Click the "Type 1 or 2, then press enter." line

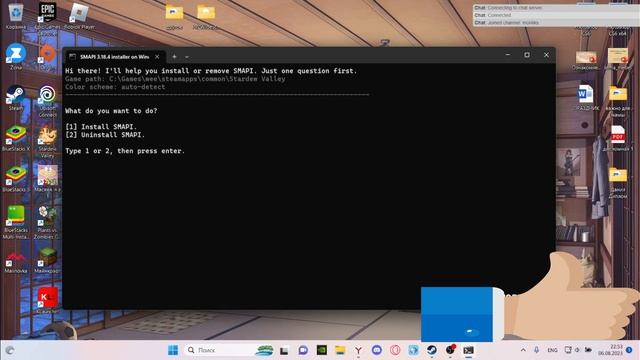coord(125,151)
